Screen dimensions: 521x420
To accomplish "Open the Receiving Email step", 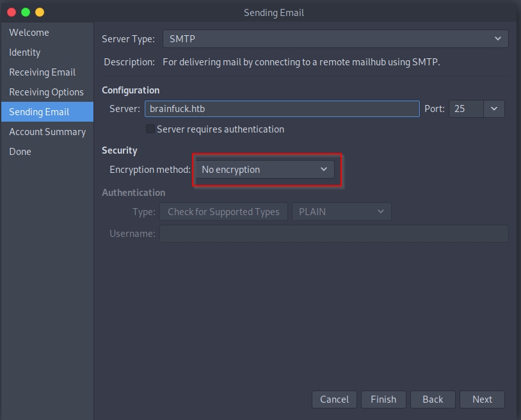I will click(42, 72).
